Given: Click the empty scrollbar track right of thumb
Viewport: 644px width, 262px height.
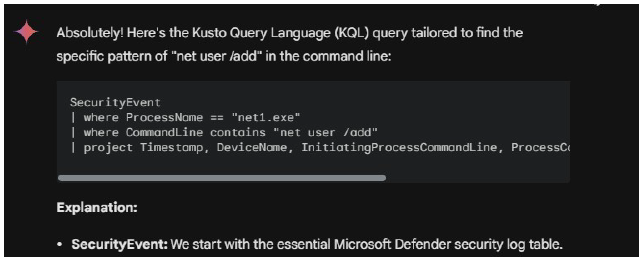Looking at the screenshot, I should click(475, 178).
